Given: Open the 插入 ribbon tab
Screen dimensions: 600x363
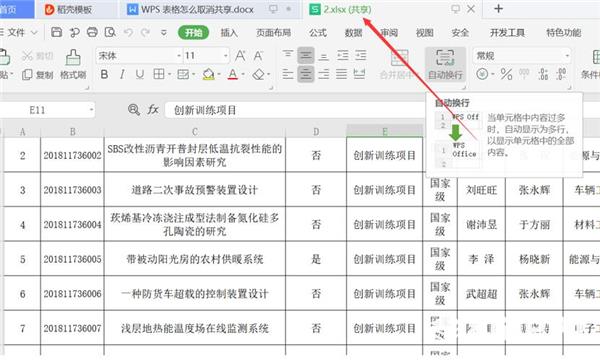Looking at the screenshot, I should click(x=229, y=33).
